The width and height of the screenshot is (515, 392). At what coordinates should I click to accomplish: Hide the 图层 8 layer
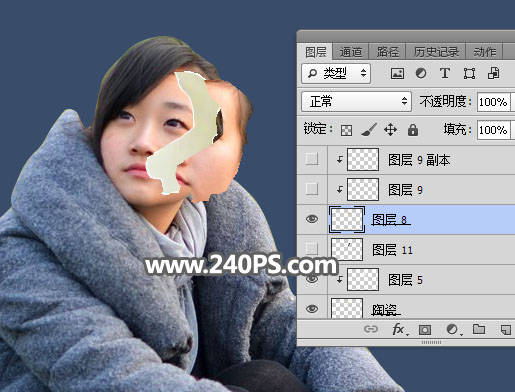tap(312, 219)
